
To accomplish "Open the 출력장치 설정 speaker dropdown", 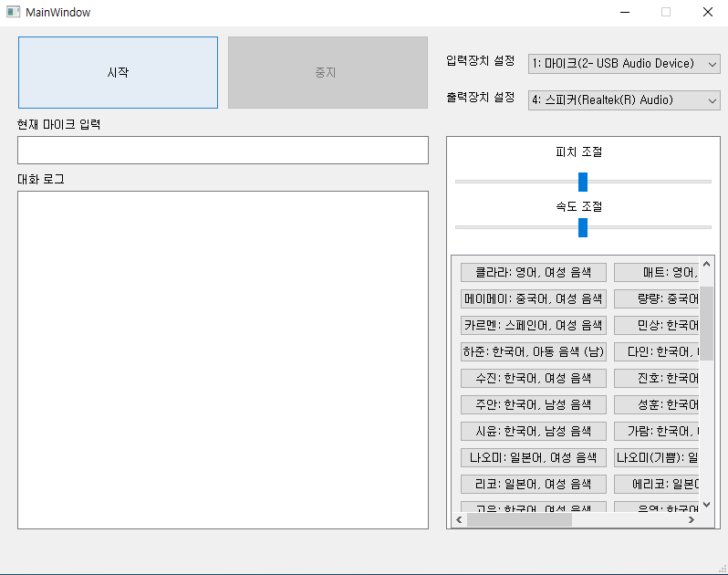I will tap(624, 100).
